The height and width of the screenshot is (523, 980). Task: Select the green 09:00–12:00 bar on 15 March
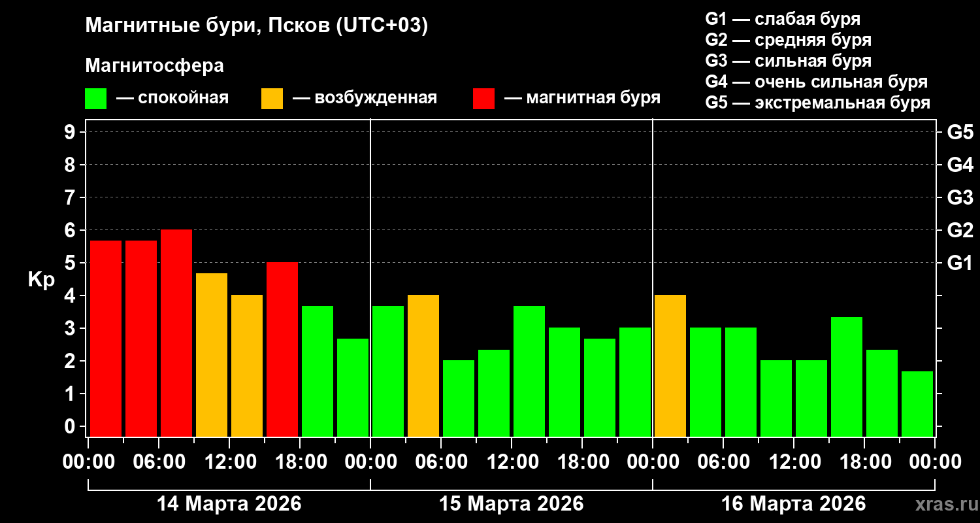pyautogui.click(x=494, y=394)
